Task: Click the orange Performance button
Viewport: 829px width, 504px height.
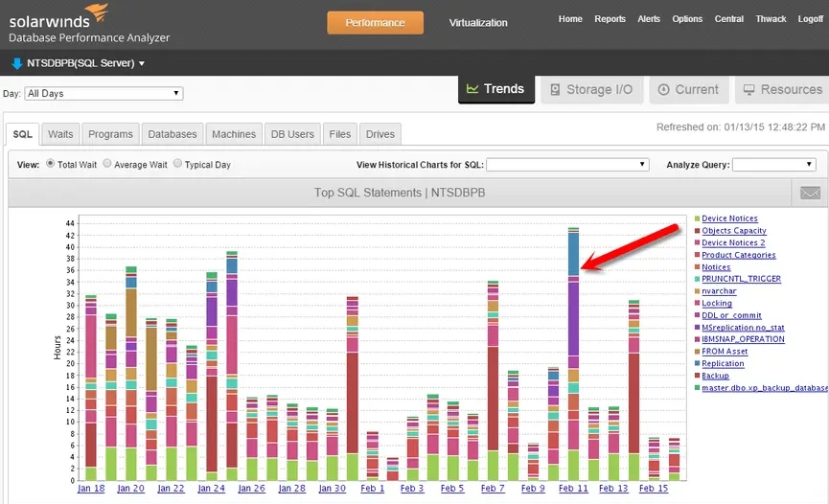Action: [375, 23]
